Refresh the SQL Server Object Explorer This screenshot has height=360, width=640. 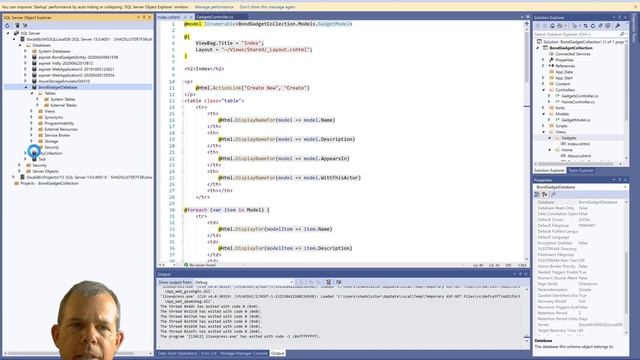[x=7, y=25]
